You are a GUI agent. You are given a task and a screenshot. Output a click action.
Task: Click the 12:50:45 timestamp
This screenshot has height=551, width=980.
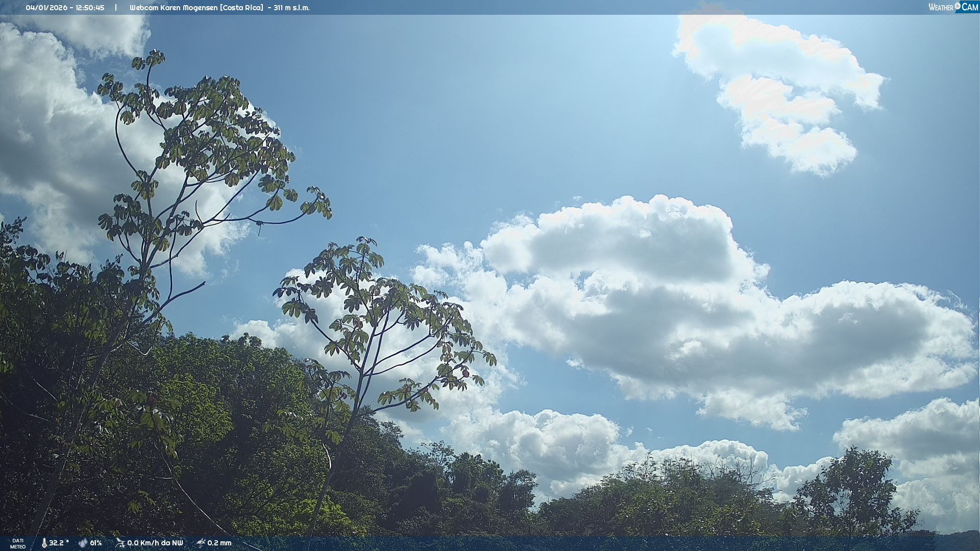click(90, 8)
